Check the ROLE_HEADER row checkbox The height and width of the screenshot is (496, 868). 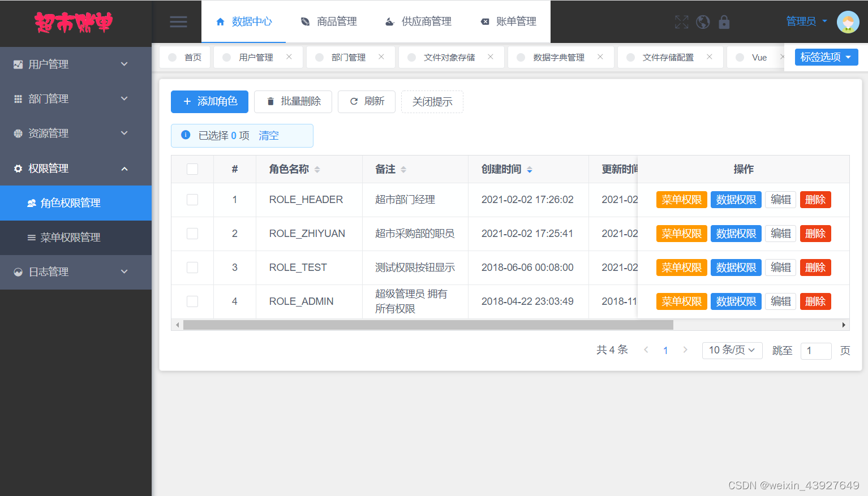[x=192, y=200]
